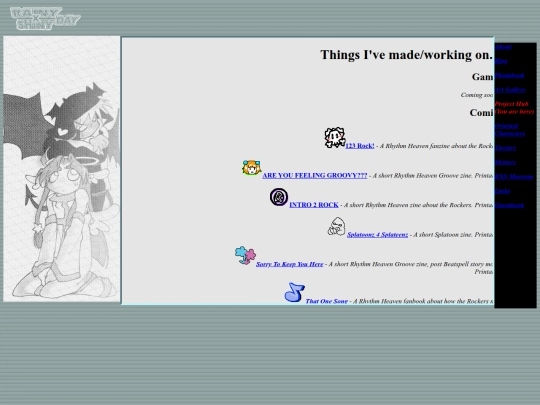Go to the About page in sidebar

point(503,47)
